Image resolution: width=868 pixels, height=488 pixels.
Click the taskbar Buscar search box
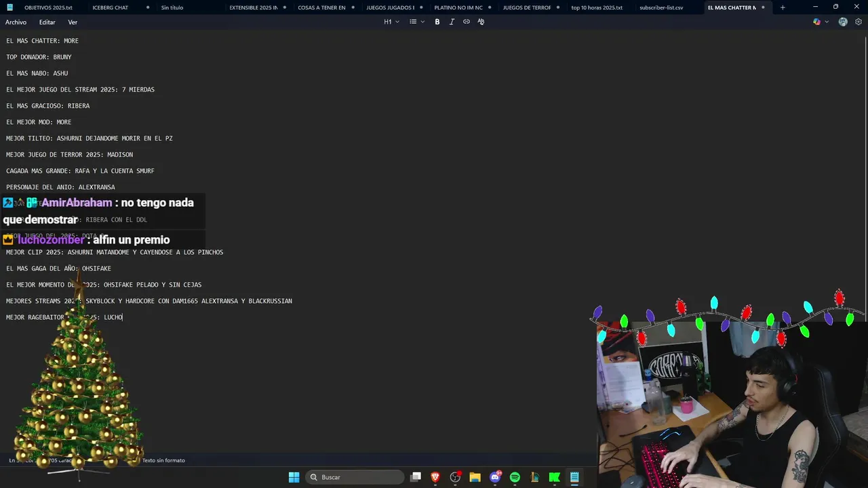(x=355, y=477)
